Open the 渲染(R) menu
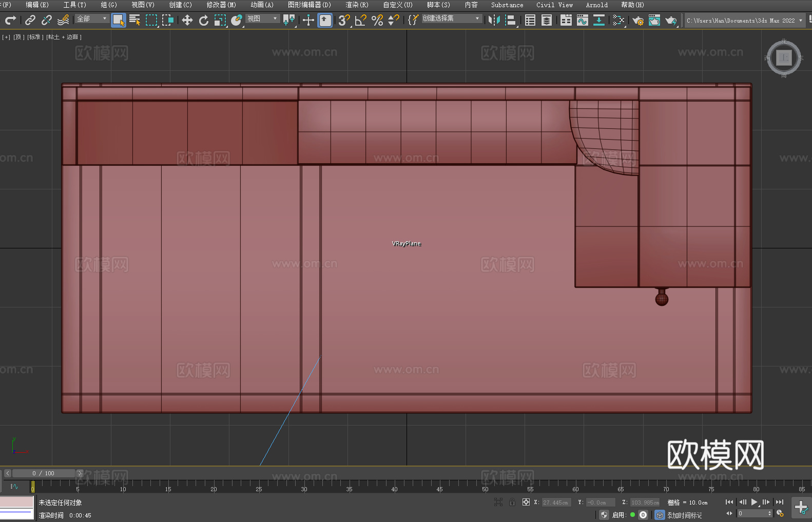 tap(357, 5)
